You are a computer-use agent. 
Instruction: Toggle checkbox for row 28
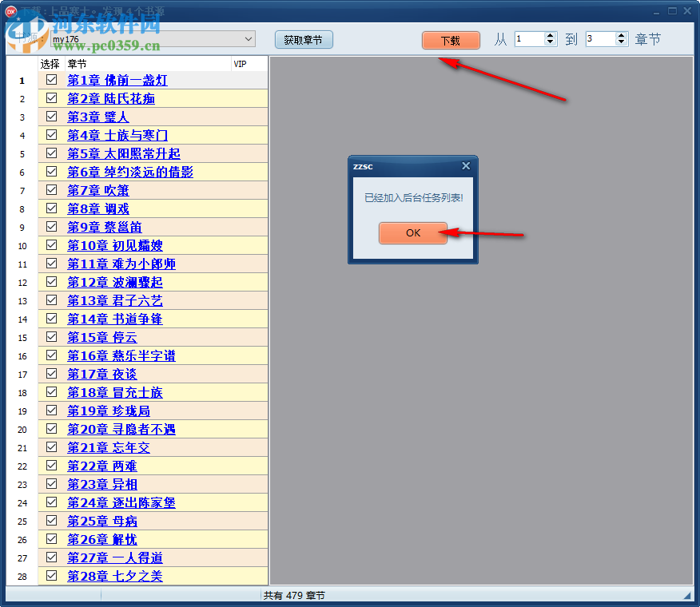click(52, 576)
